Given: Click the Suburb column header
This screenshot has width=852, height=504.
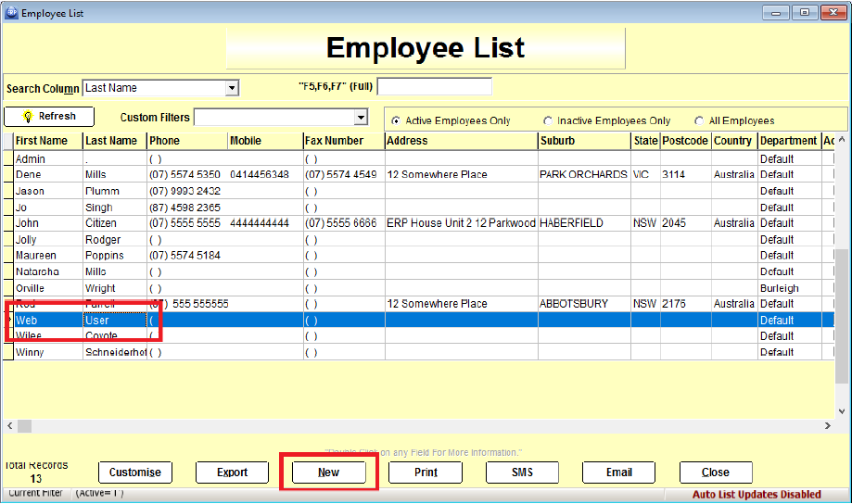Looking at the screenshot, I should pos(584,141).
